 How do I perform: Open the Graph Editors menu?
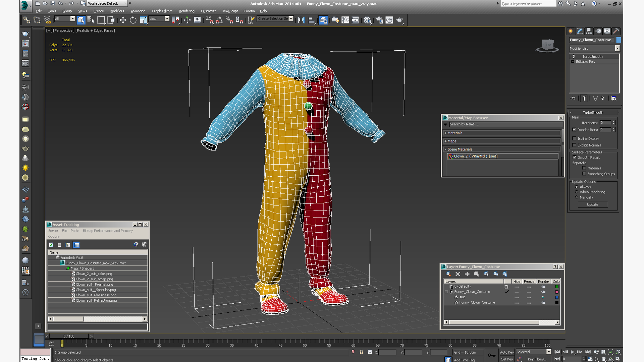(x=162, y=11)
